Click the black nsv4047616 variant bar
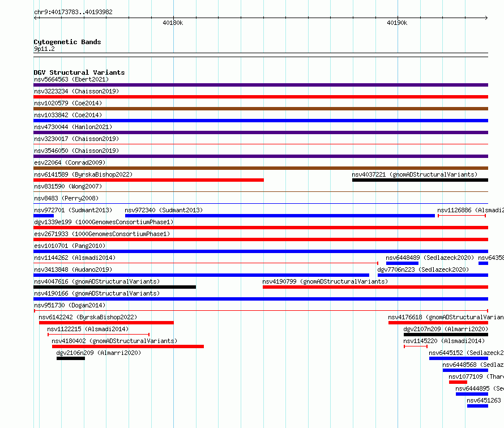The image size is (504, 428). (115, 287)
